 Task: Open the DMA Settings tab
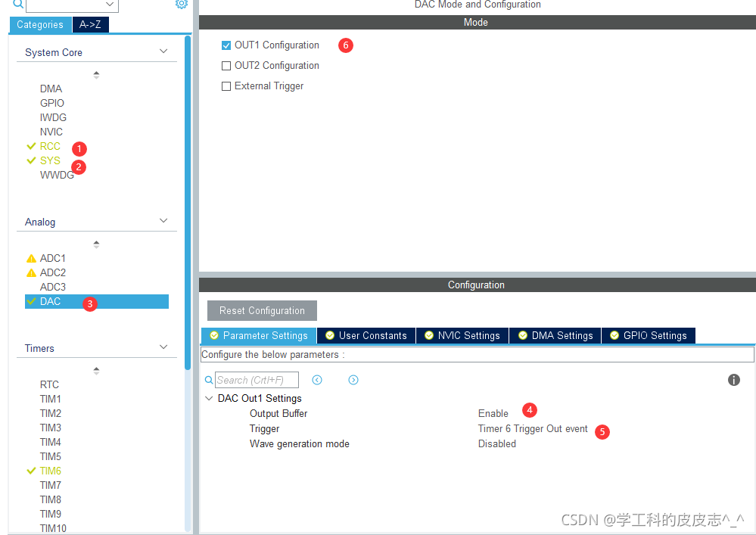(x=555, y=335)
